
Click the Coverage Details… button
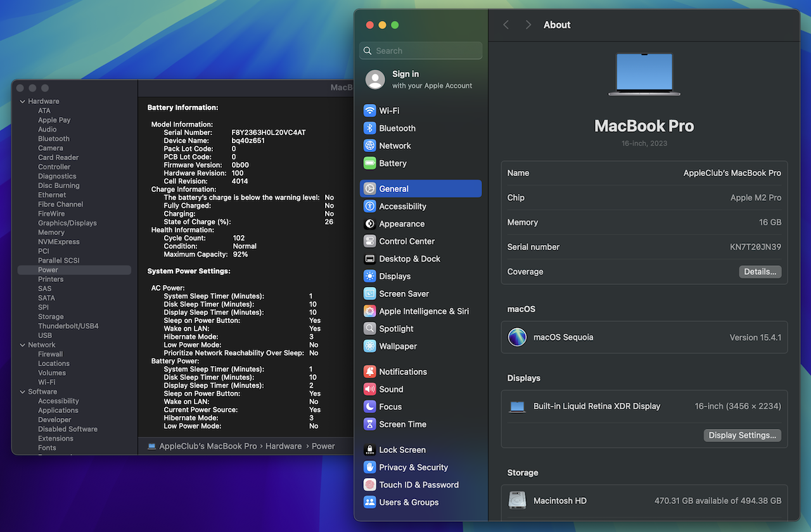tap(760, 272)
